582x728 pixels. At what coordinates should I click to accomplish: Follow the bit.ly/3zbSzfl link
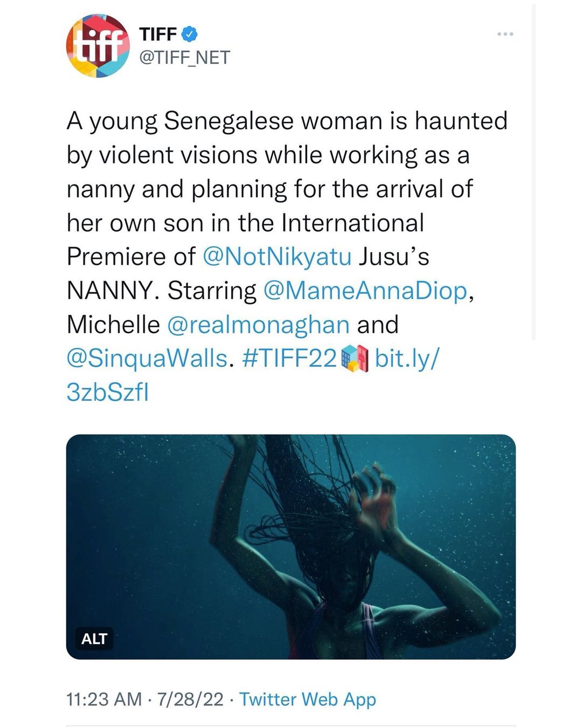tap(407, 359)
